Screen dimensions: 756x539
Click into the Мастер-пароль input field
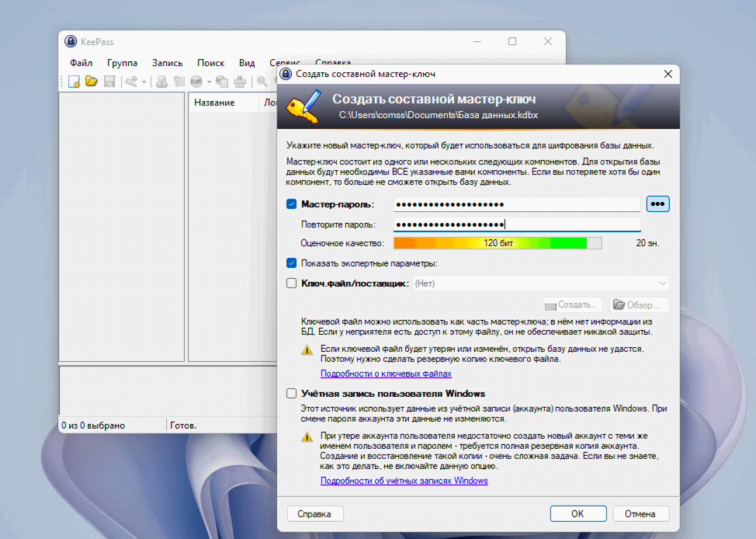[517, 204]
